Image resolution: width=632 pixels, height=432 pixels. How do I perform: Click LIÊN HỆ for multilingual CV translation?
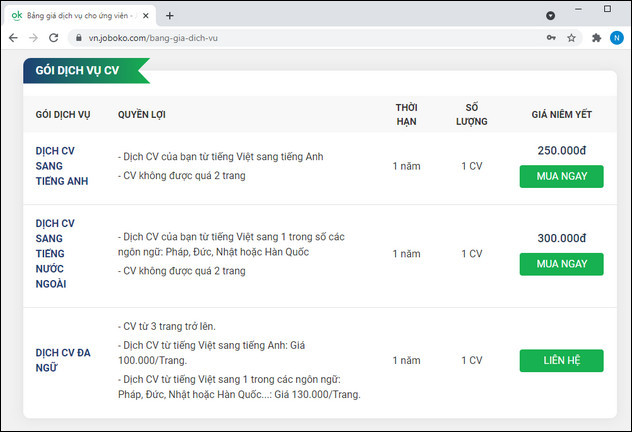561,360
